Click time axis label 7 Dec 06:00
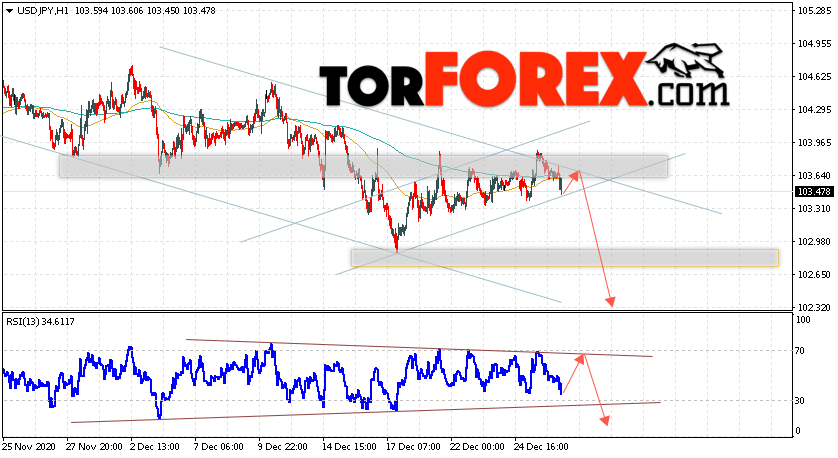Image resolution: width=838 pixels, height=458 pixels. 219,447
